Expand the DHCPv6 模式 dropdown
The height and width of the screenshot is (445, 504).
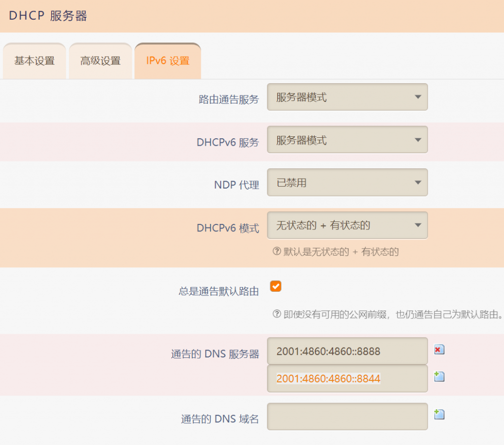pyautogui.click(x=347, y=225)
